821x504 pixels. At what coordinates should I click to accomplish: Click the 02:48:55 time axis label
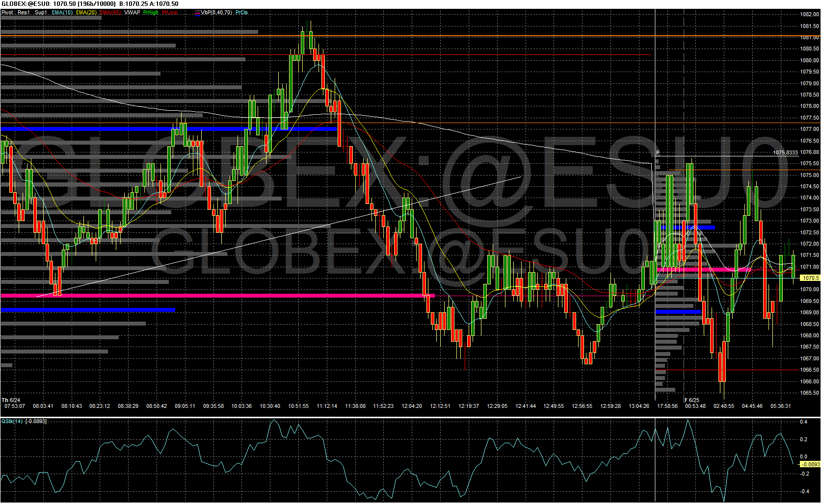point(724,406)
